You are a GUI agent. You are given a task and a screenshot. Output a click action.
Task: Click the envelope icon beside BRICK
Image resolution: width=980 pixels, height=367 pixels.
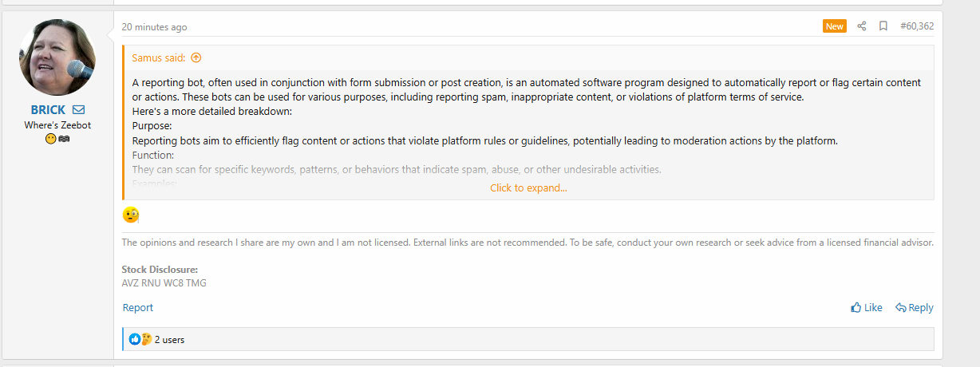coord(78,109)
